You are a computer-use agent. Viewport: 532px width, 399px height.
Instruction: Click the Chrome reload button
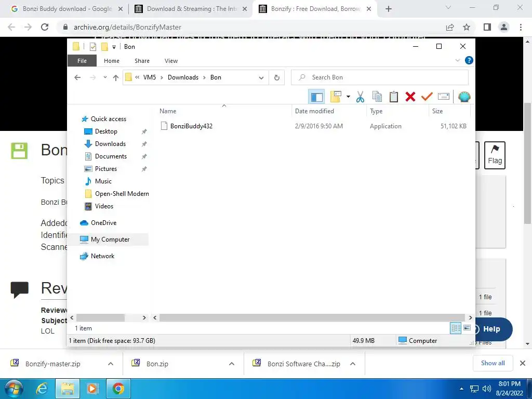pyautogui.click(x=45, y=27)
